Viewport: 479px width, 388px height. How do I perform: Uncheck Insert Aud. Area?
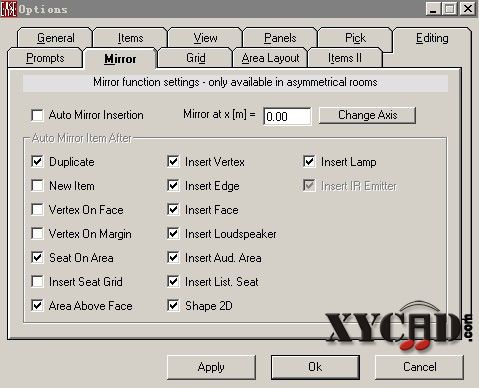pyautogui.click(x=173, y=258)
